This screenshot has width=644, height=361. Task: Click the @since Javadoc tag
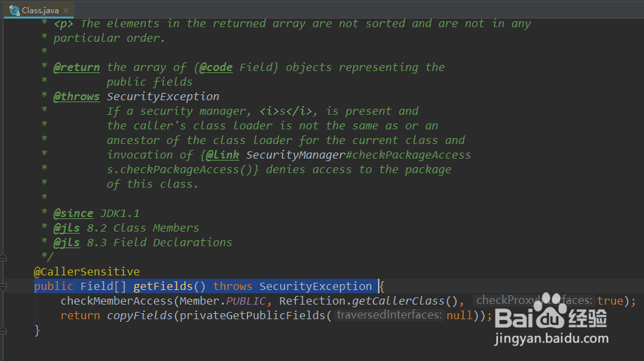tap(74, 214)
